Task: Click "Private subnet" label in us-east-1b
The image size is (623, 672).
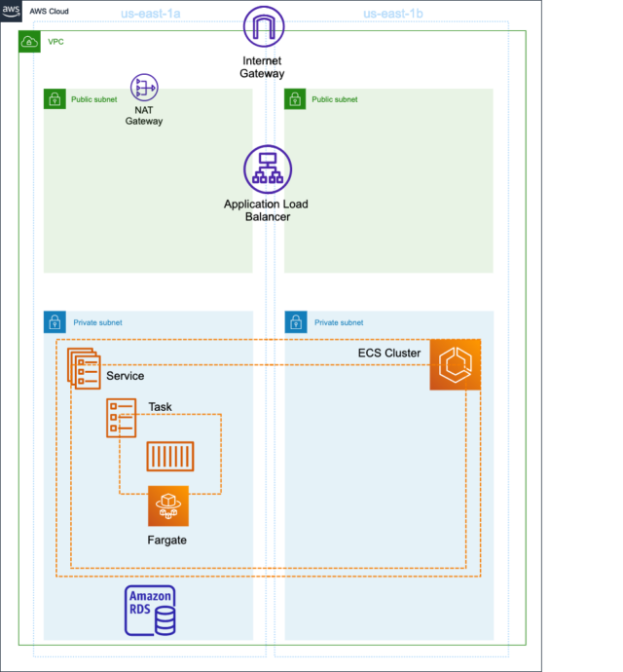Action: click(x=339, y=322)
